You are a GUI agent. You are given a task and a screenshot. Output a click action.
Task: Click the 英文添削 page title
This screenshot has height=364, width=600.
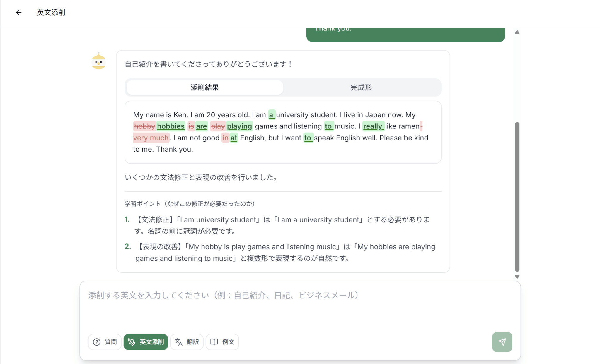[51, 12]
